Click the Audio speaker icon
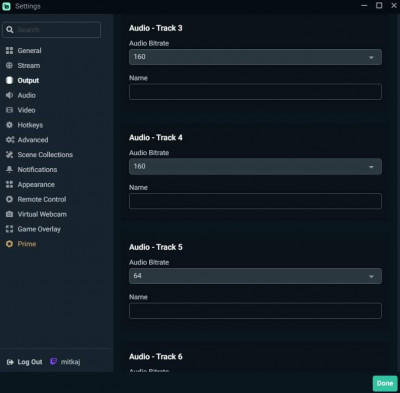This screenshot has width=400, height=393. (9, 95)
